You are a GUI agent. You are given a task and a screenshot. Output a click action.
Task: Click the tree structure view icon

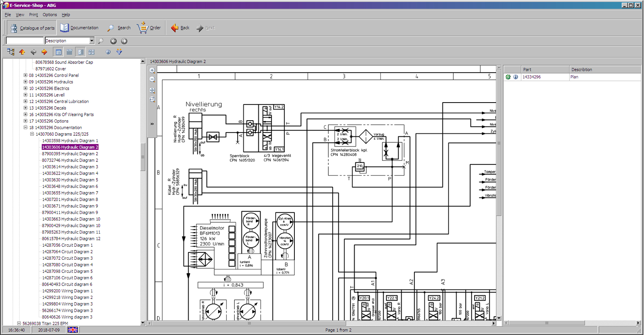coord(11,52)
